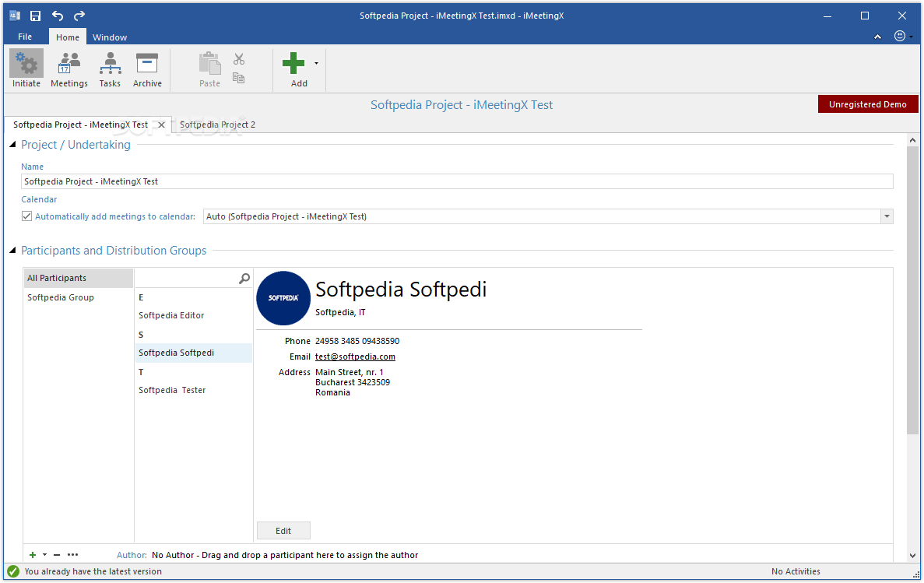Viewport: 924px width, 583px height.
Task: Select Softpedia Tester participant
Action: (x=193, y=390)
